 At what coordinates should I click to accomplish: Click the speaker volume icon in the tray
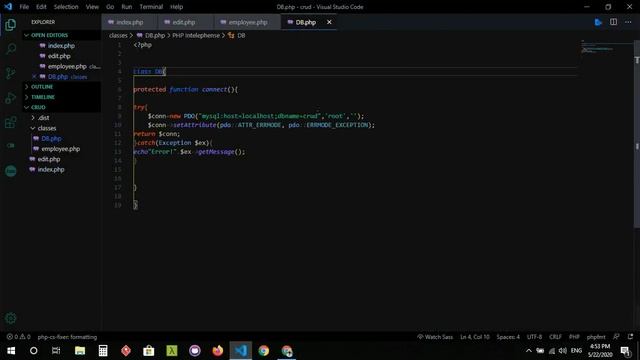point(562,351)
